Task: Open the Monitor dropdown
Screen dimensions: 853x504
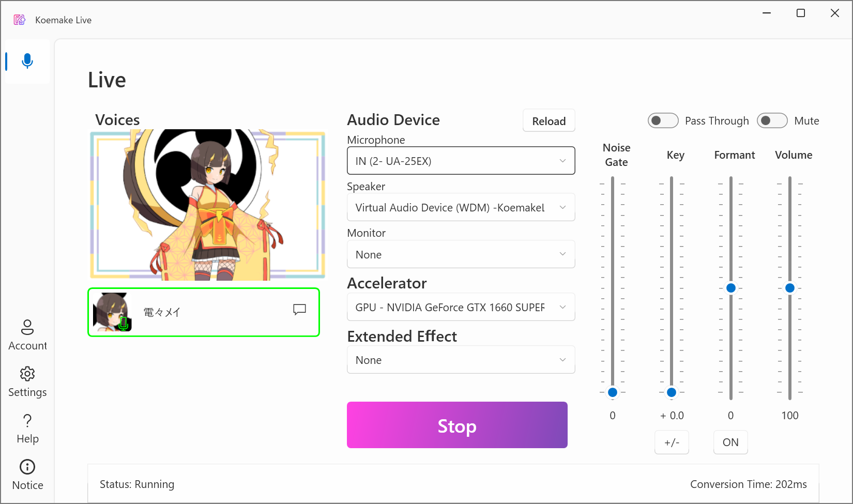Action: click(461, 254)
